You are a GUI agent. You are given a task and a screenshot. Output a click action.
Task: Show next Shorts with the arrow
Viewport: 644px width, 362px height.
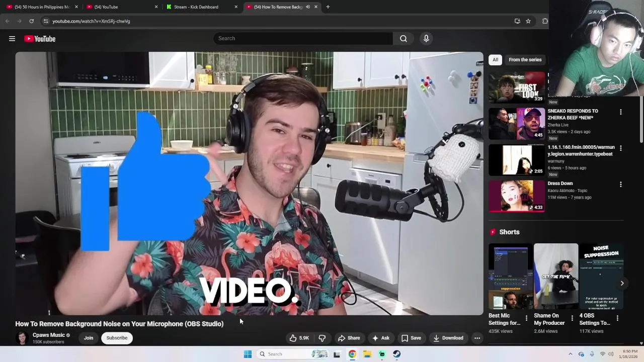click(x=622, y=283)
